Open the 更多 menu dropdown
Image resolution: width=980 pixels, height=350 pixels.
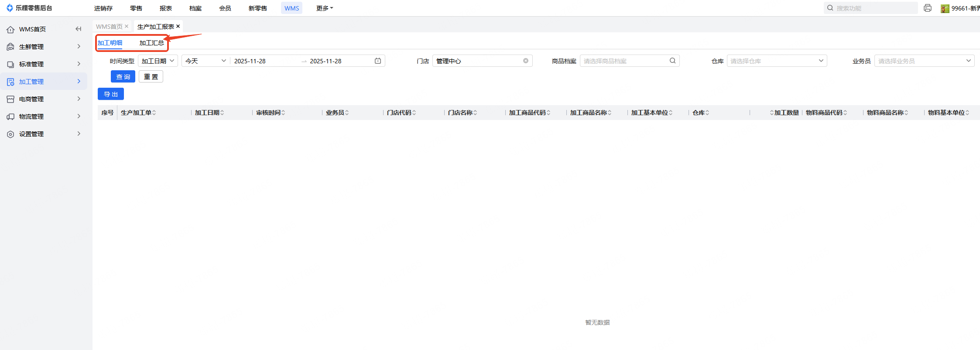click(325, 8)
